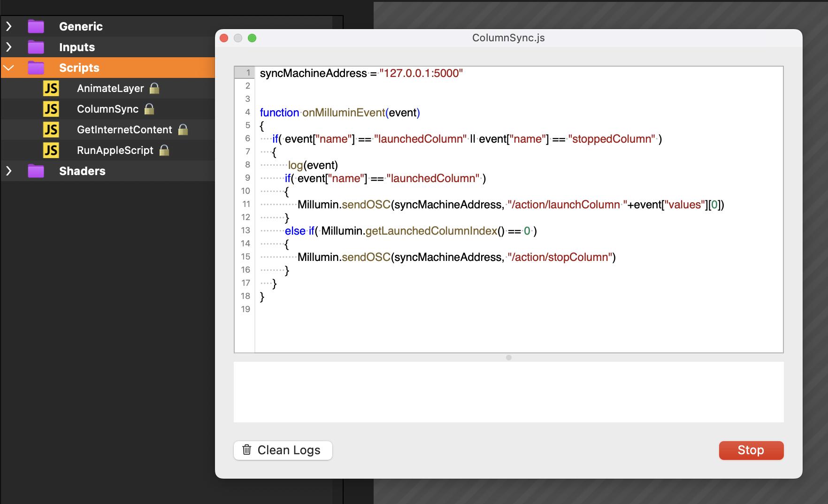Click the purple Inputs folder icon
Image resolution: width=828 pixels, height=504 pixels.
point(36,47)
